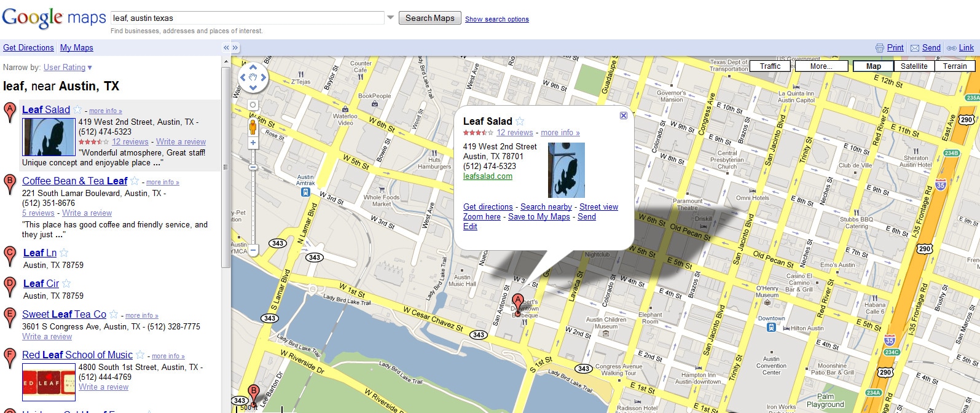The image size is (980, 413).
Task: Switch to Terrain map view
Action: pos(954,66)
